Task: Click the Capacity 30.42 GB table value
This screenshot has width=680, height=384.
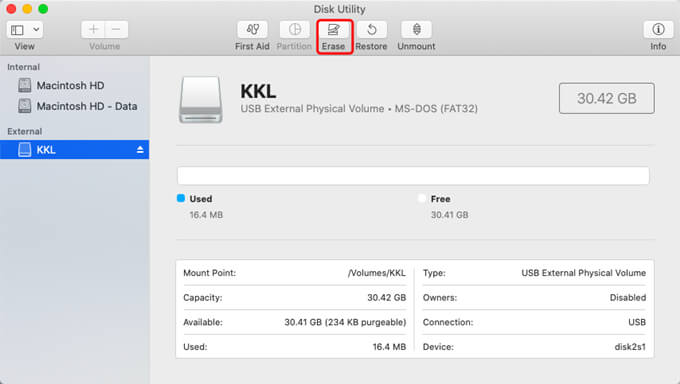Action: pos(386,298)
